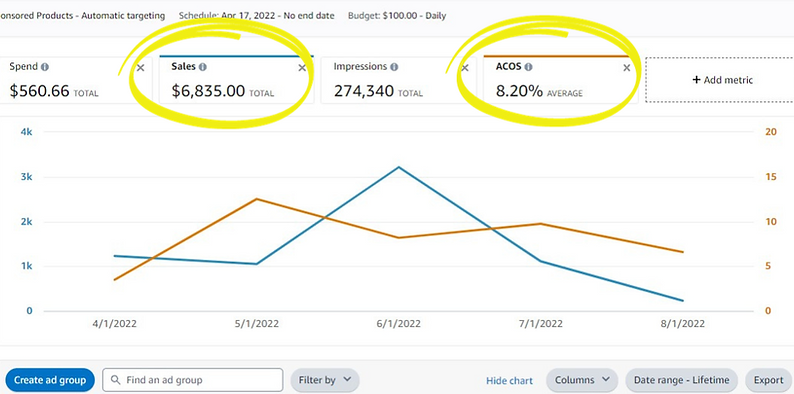Click the info icon next to ACOS

[x=528, y=66]
